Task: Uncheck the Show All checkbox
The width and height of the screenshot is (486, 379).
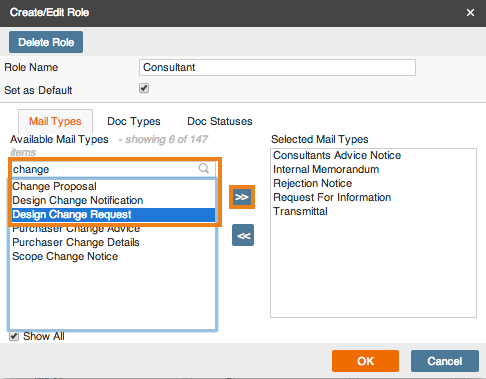Action: (x=14, y=336)
